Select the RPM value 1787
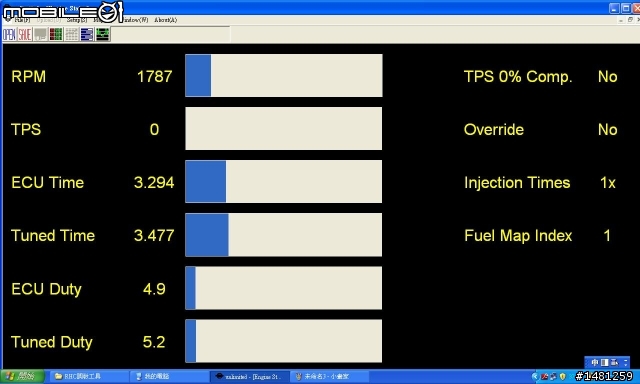Viewport: 640px width, 384px height. [x=154, y=77]
